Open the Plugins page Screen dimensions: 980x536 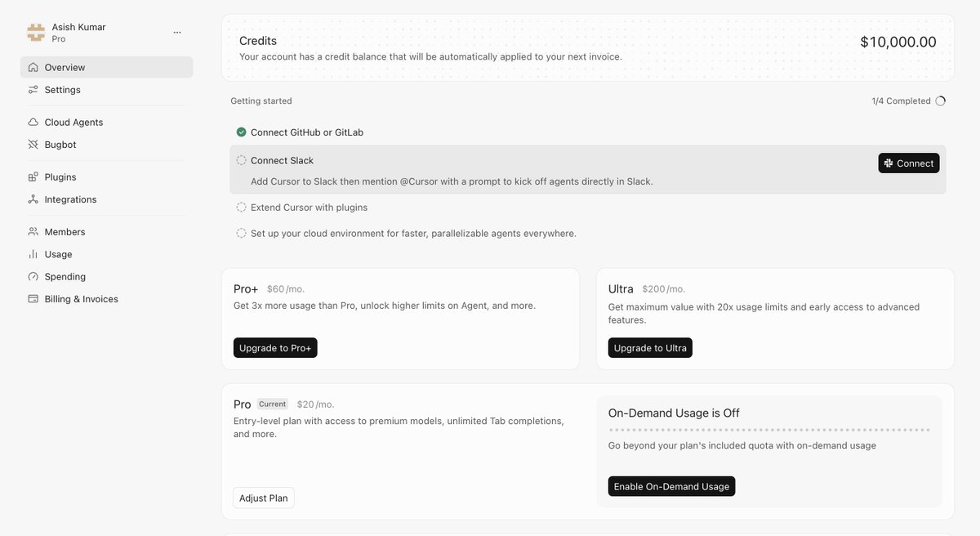(107, 176)
